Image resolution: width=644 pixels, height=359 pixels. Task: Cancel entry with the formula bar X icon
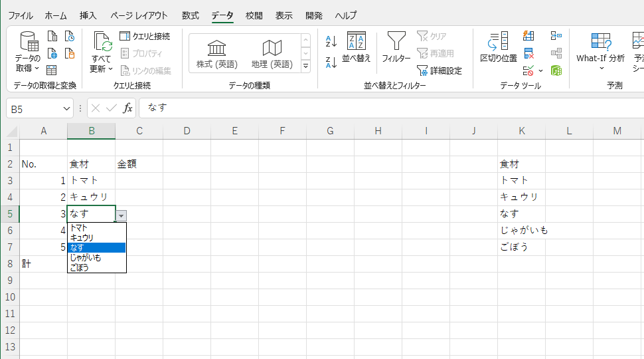coord(96,108)
